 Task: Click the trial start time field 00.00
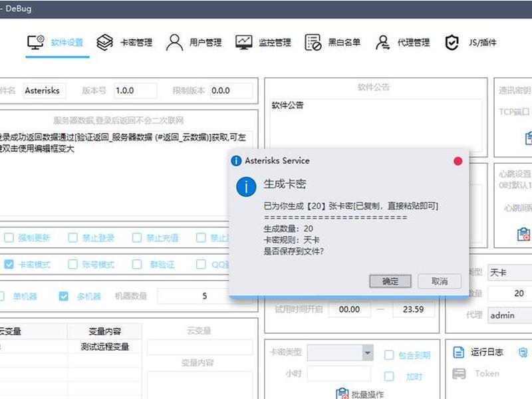[x=349, y=309]
